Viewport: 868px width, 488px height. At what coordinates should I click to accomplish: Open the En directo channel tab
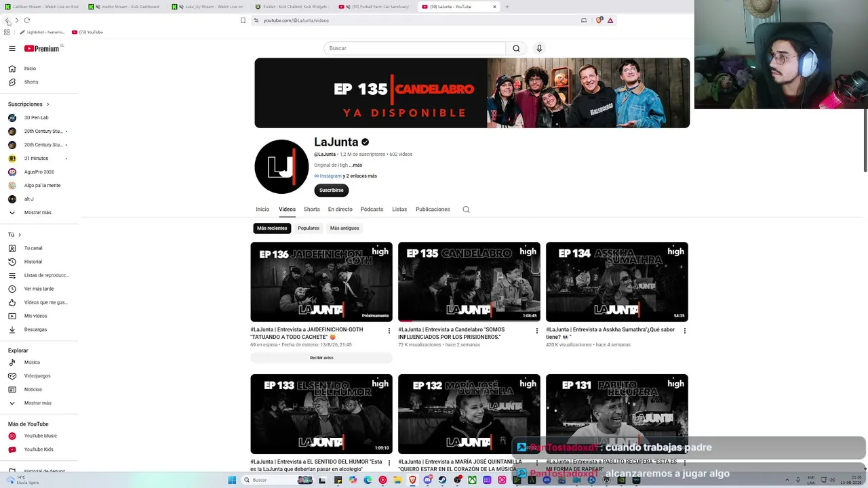[340, 209]
